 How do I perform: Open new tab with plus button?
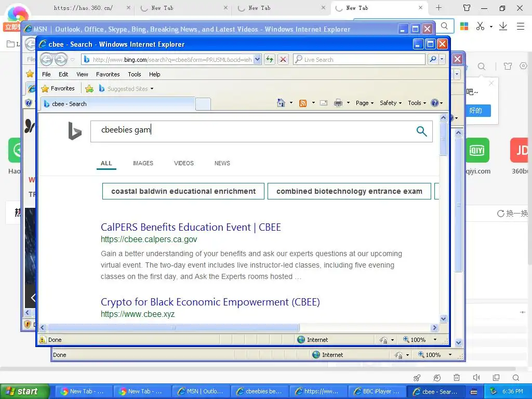(x=438, y=8)
